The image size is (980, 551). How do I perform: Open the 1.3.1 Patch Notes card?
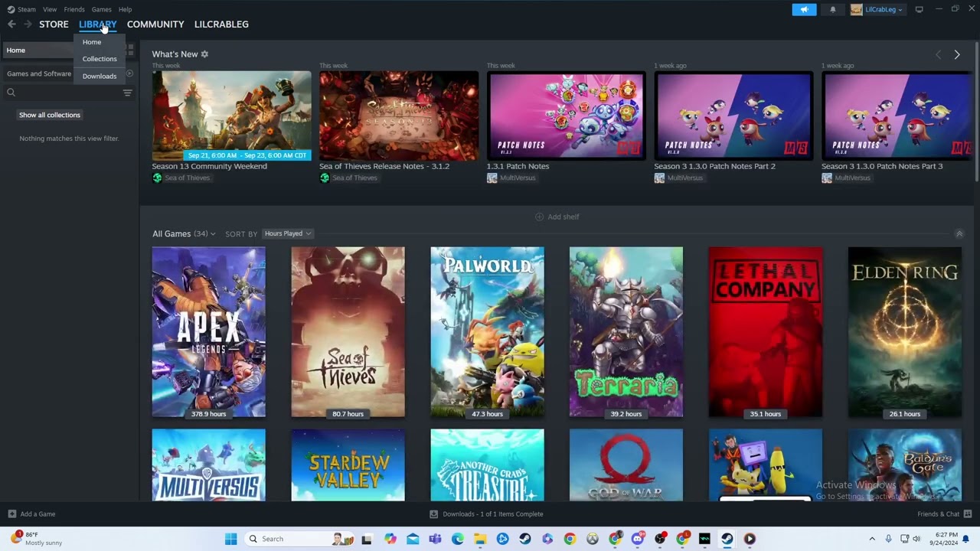pyautogui.click(x=566, y=115)
